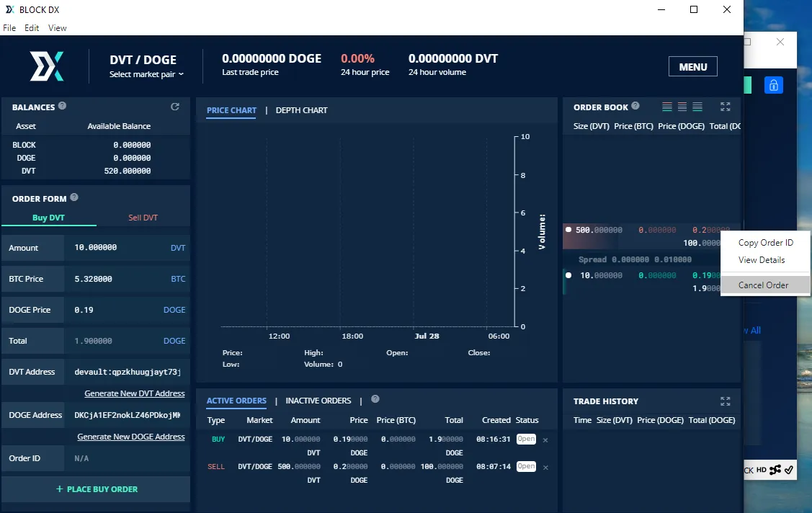Viewport: 812px width, 513px height.
Task: Click the DOGE asset row in balances
Action: 96,158
